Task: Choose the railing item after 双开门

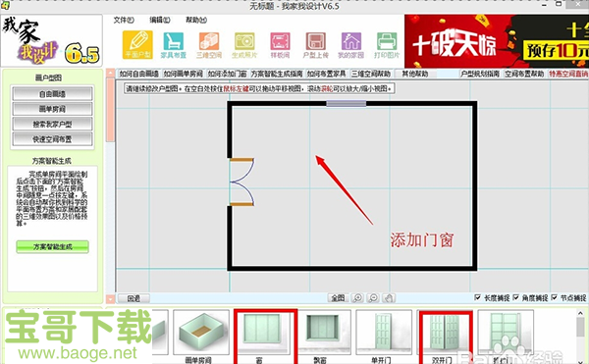Action: point(506,333)
